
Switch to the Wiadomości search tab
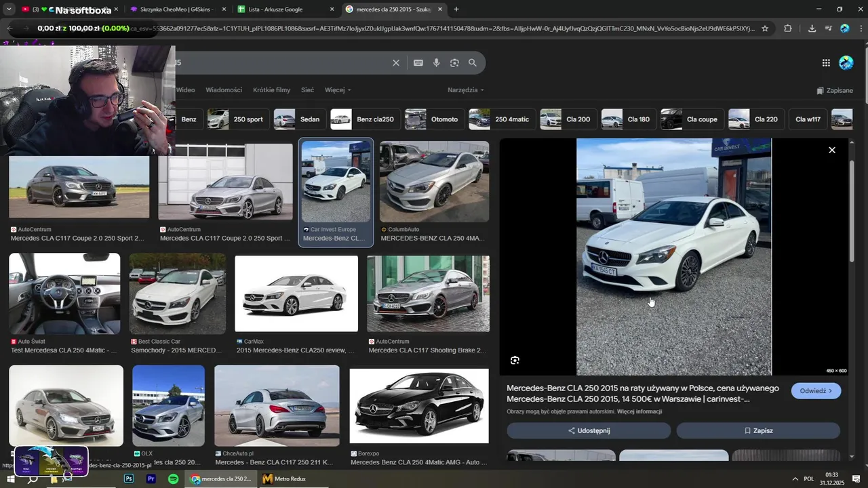[224, 89]
